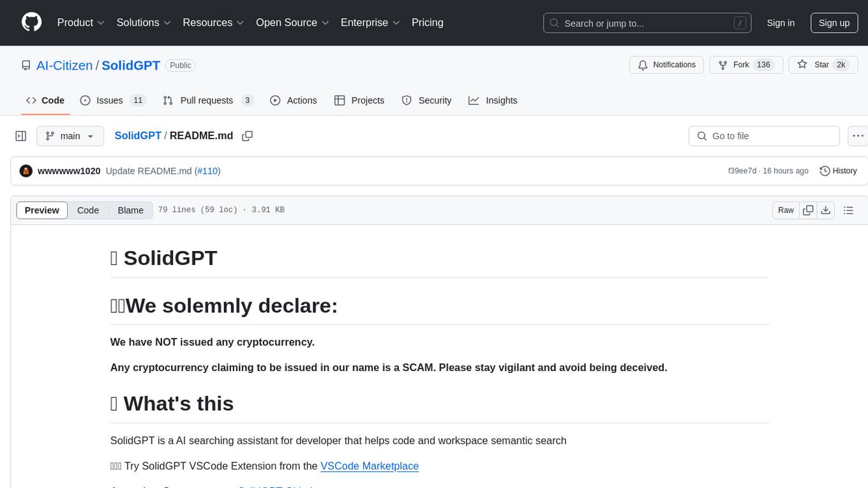
Task: Click the star count 2k
Action: [x=841, y=65]
